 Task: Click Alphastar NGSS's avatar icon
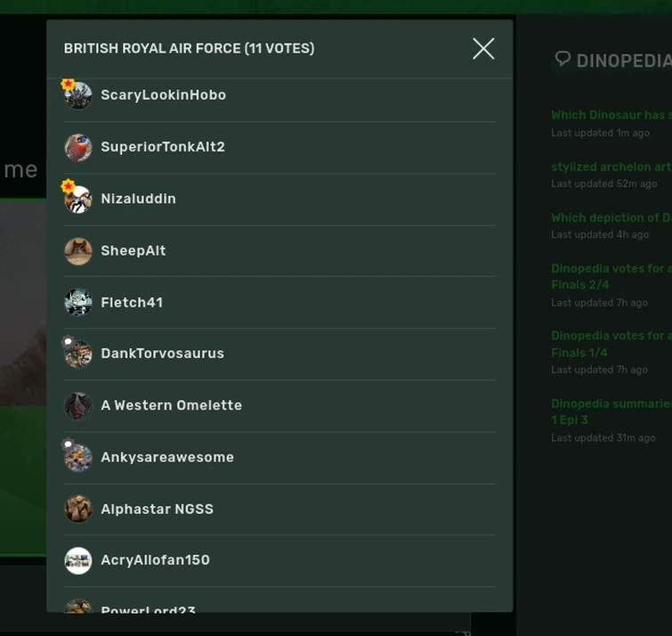pos(78,510)
